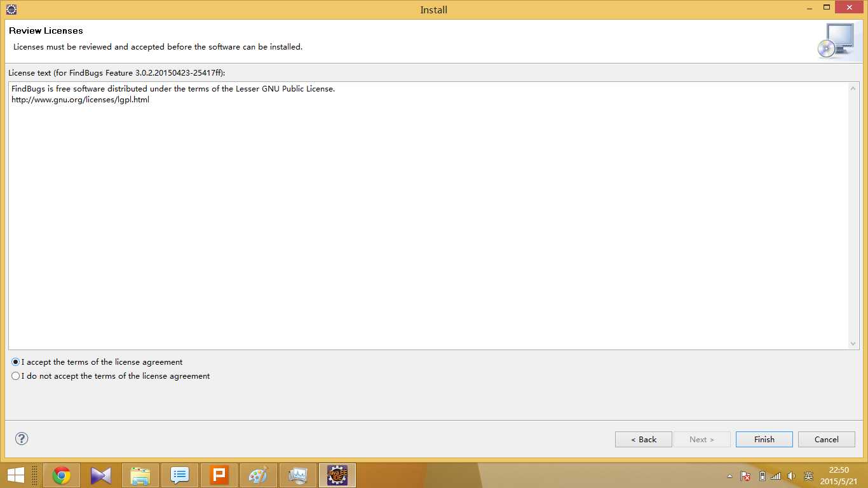Cancel the installation dialog
Screen dimensions: 868x488
pyautogui.click(x=827, y=439)
